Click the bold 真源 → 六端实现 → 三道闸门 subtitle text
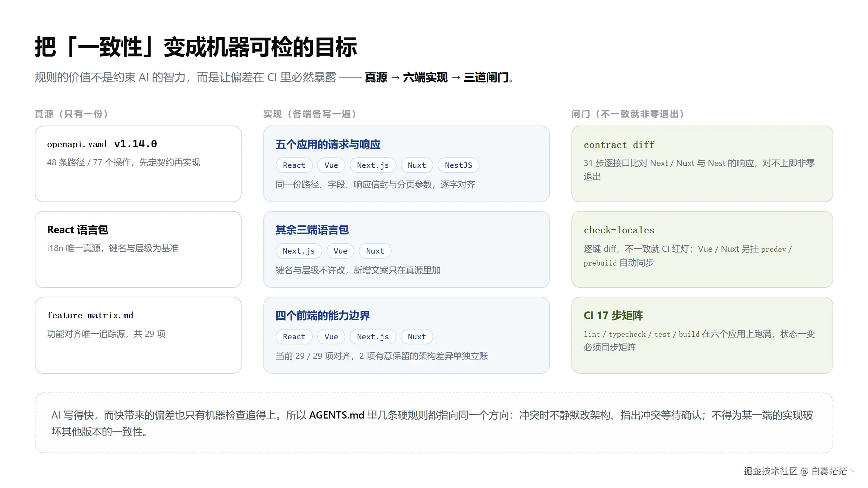The height and width of the screenshot is (488, 868). click(x=436, y=77)
